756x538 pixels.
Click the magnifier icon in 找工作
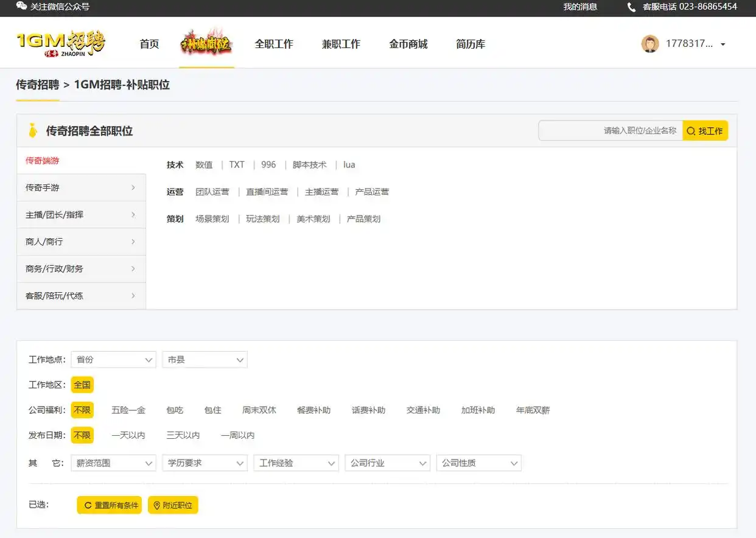click(691, 130)
